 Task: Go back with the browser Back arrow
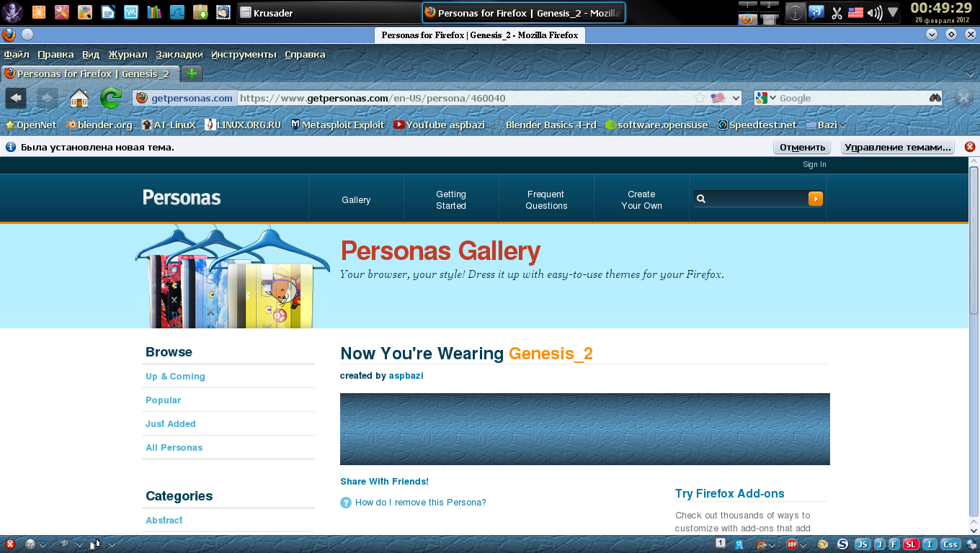[16, 98]
